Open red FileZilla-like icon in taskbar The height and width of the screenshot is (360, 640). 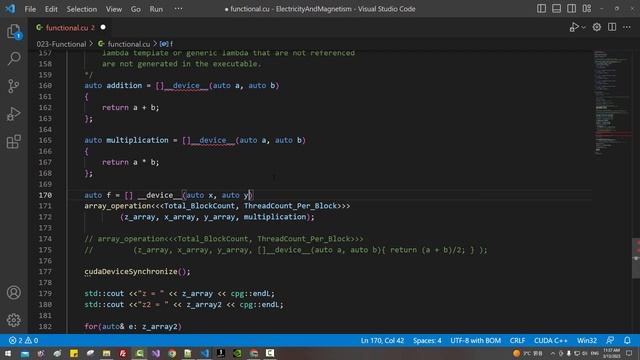123,353
